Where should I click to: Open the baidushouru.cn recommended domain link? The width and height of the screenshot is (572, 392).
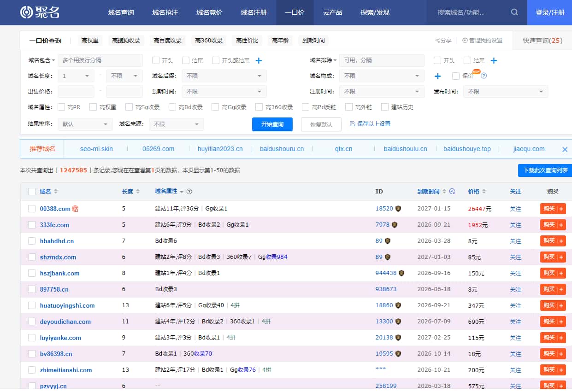283,149
